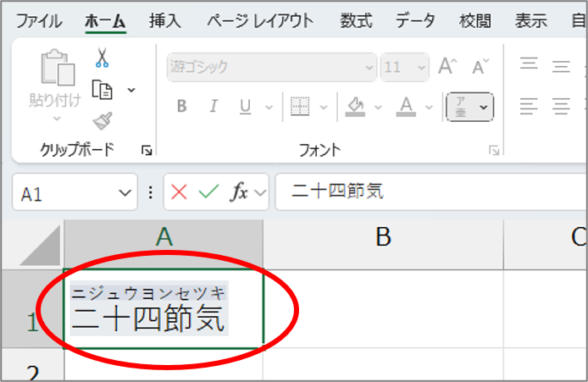Open the ファイル tab
Screen dimensions: 588x382
pyautogui.click(x=39, y=21)
